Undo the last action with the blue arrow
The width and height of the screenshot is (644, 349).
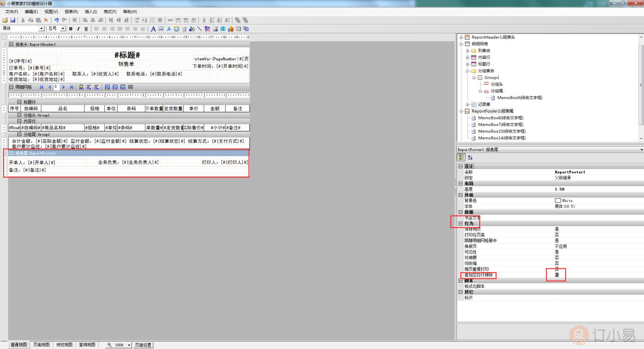tap(57, 20)
